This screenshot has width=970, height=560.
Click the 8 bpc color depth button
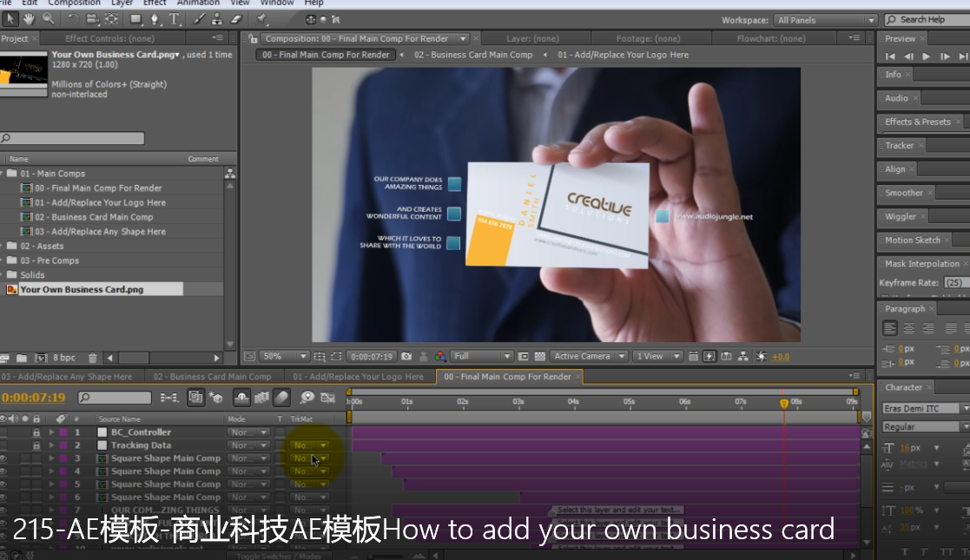63,358
